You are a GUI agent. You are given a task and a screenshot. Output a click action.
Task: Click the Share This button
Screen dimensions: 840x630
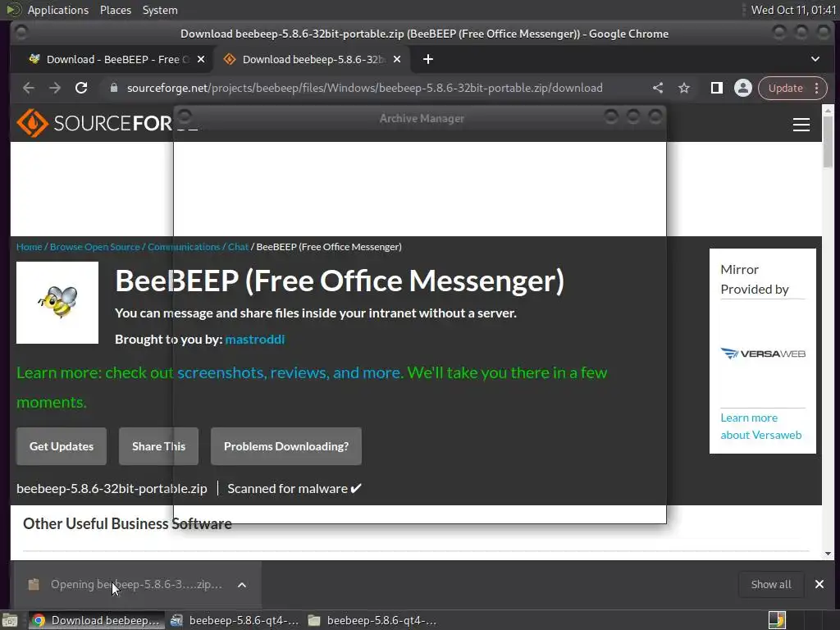pos(158,446)
